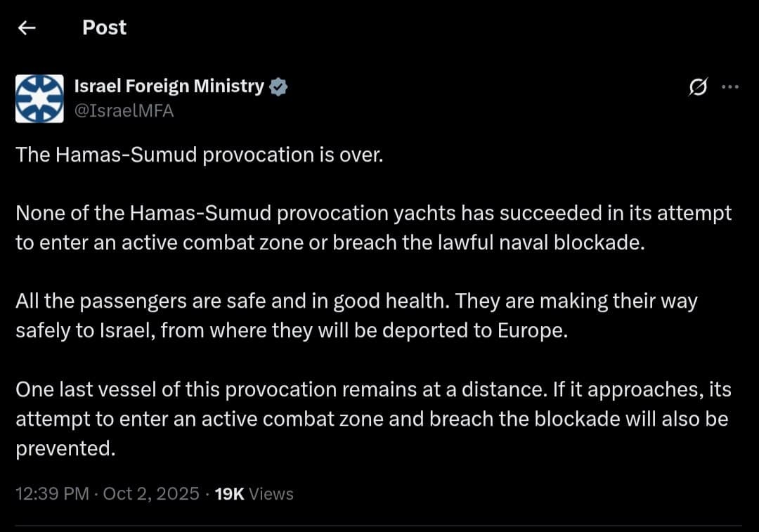Click the Israel Foreign Ministry display name
Image resolution: width=759 pixels, height=532 pixels.
click(x=169, y=86)
